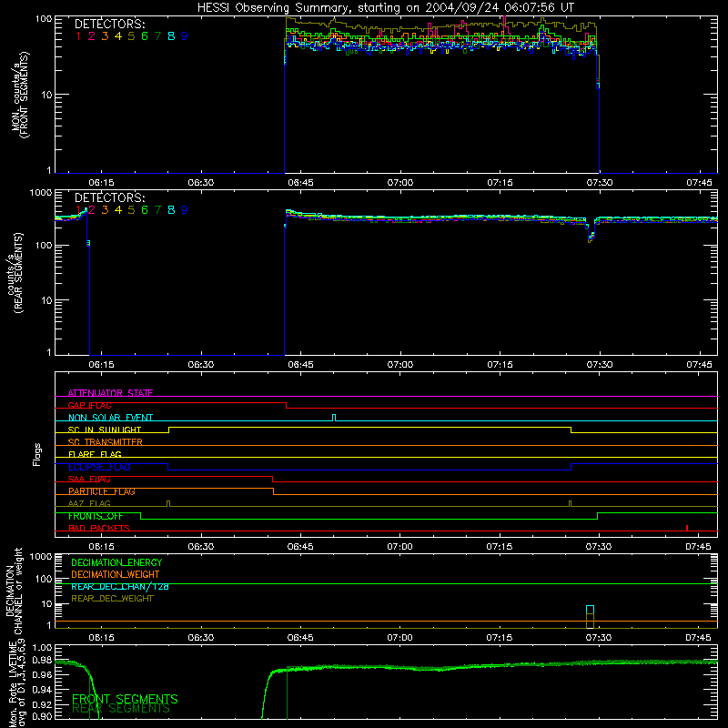The image size is (728, 728).
Task: Select the SAA_FLAG label
Action: [89, 479]
